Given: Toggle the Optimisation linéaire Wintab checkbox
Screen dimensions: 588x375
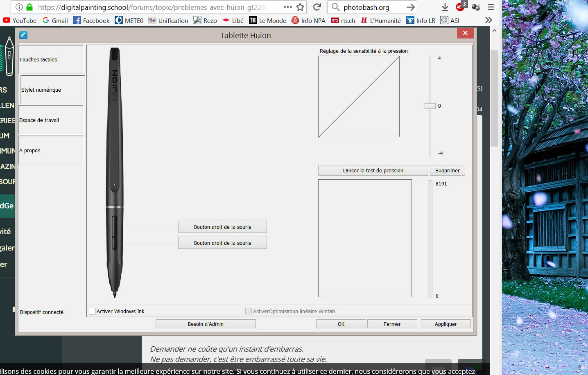Looking at the screenshot, I should [248, 311].
